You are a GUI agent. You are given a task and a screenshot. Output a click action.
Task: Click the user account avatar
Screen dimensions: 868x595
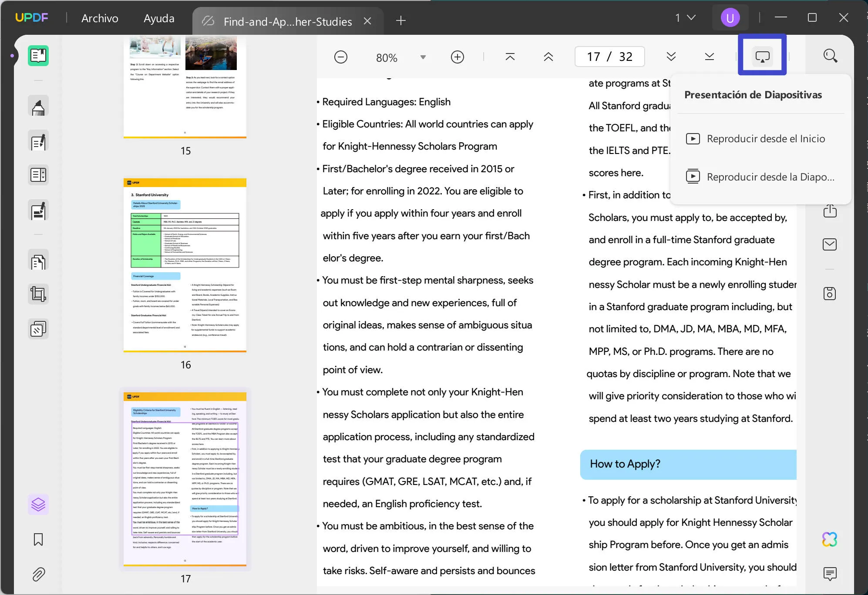pyautogui.click(x=730, y=18)
